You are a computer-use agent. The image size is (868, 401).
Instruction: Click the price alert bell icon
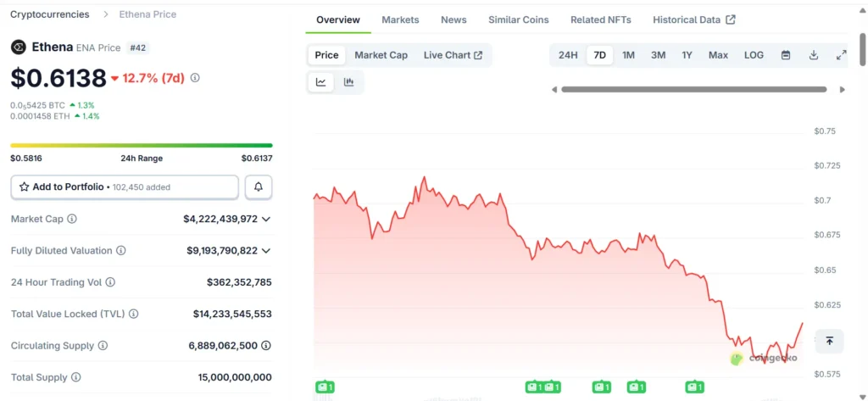coord(259,187)
